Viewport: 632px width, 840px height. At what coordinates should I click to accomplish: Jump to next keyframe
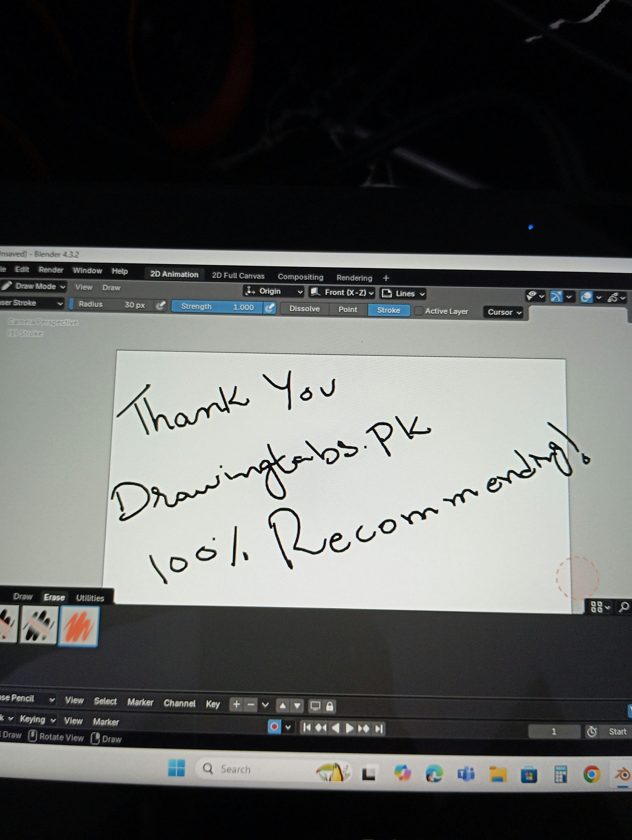(x=364, y=729)
